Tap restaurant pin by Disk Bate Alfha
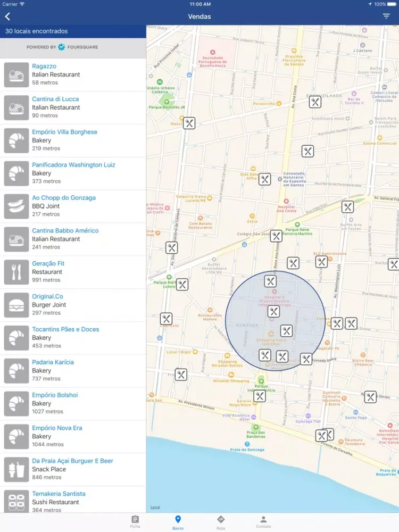Viewport: 399px width, 532px height. 264,179
